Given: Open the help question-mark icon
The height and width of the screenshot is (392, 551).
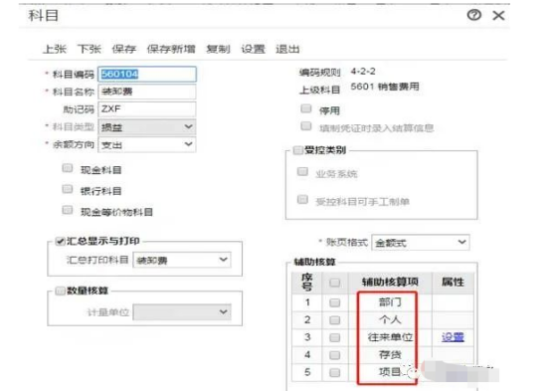Looking at the screenshot, I should [x=473, y=15].
